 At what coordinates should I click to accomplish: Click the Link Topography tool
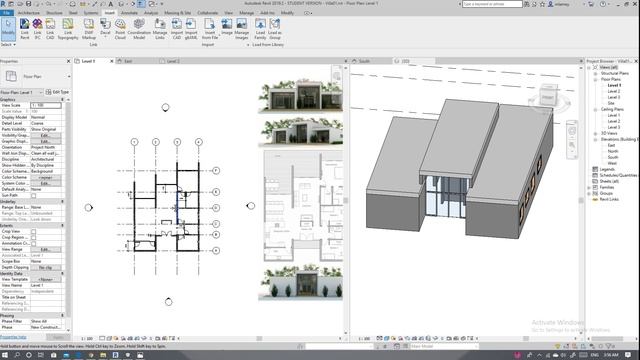[x=68, y=29]
